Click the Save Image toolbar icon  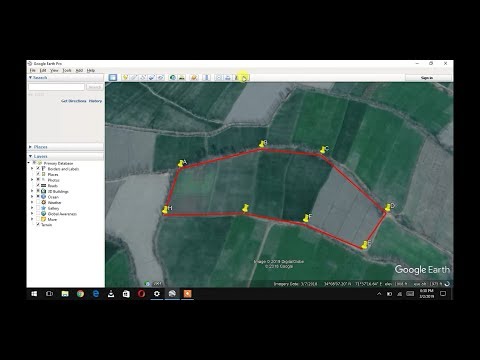pyautogui.click(x=236, y=78)
